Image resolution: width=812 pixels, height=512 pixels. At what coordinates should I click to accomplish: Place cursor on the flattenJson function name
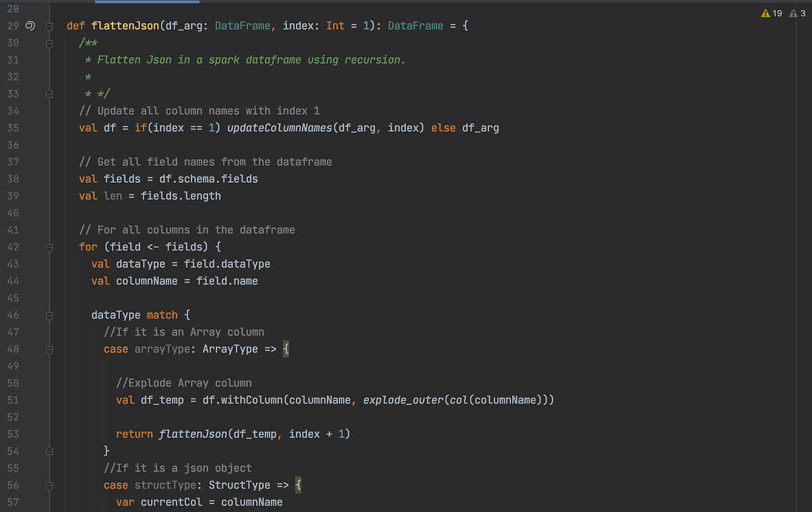coord(125,26)
